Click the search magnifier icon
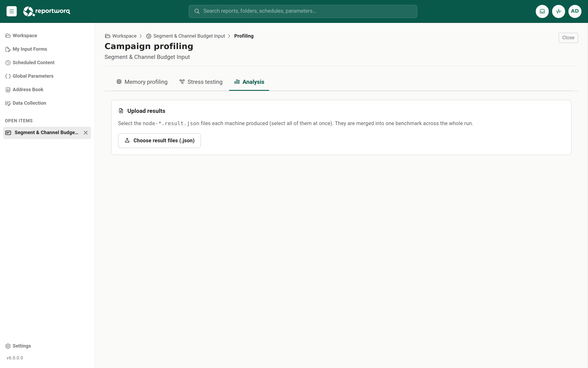 (x=197, y=11)
